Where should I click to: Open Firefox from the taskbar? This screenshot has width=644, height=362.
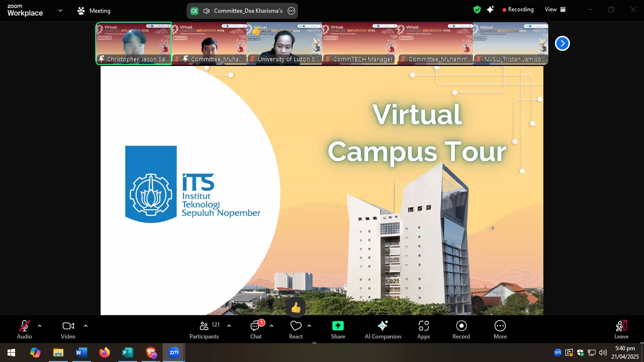point(105,353)
